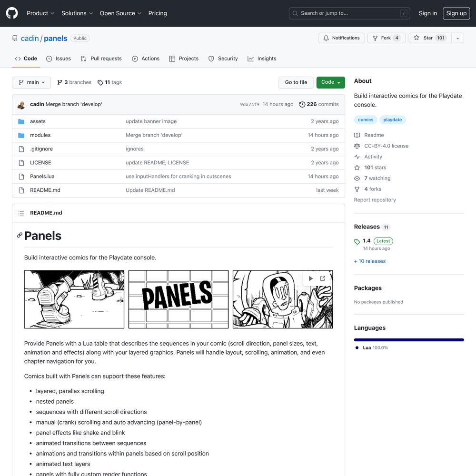View the 11 tags link

[x=109, y=82]
